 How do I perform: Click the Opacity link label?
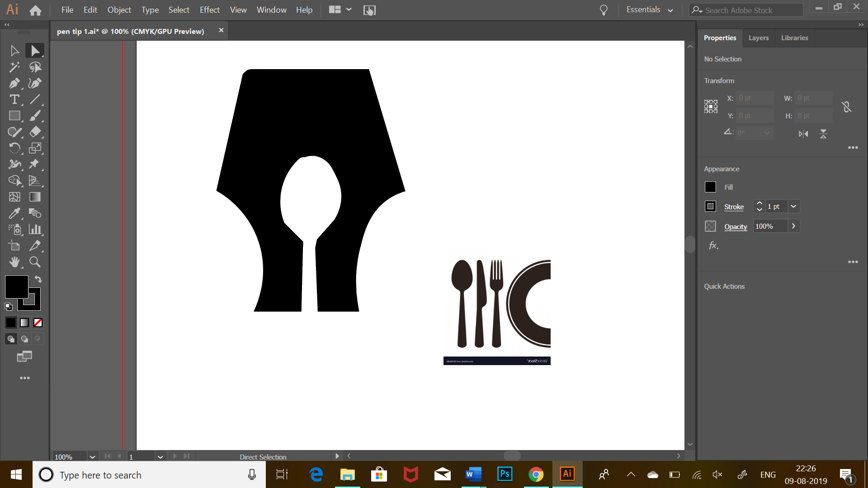(x=736, y=227)
